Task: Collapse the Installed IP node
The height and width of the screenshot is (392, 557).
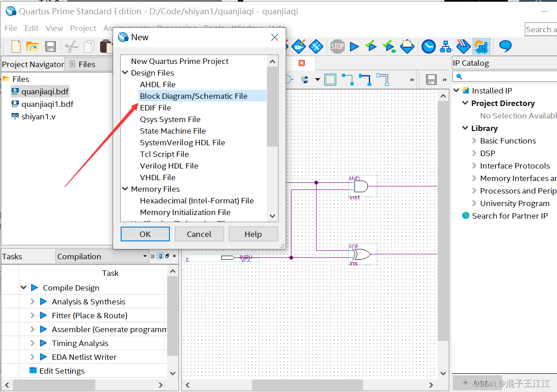Action: [456, 91]
